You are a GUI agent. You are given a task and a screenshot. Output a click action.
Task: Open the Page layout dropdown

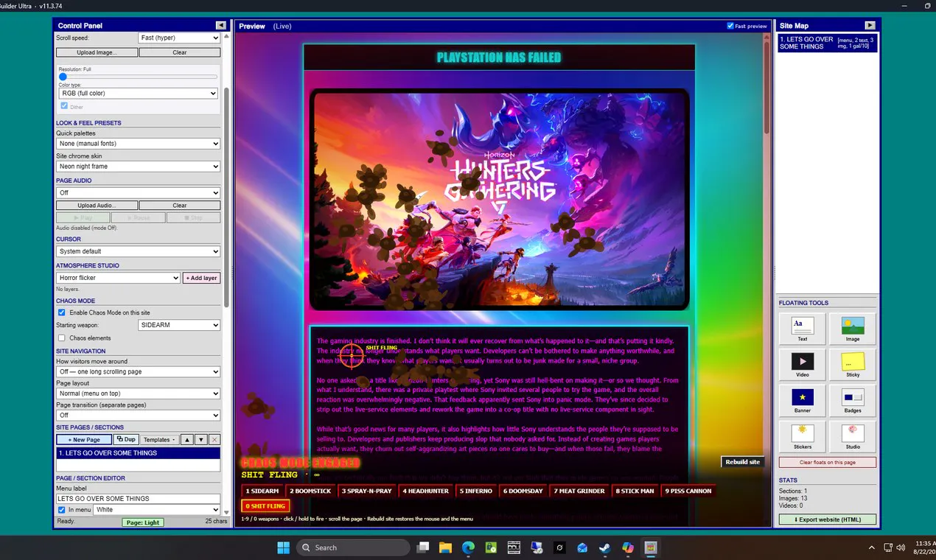[x=139, y=393]
